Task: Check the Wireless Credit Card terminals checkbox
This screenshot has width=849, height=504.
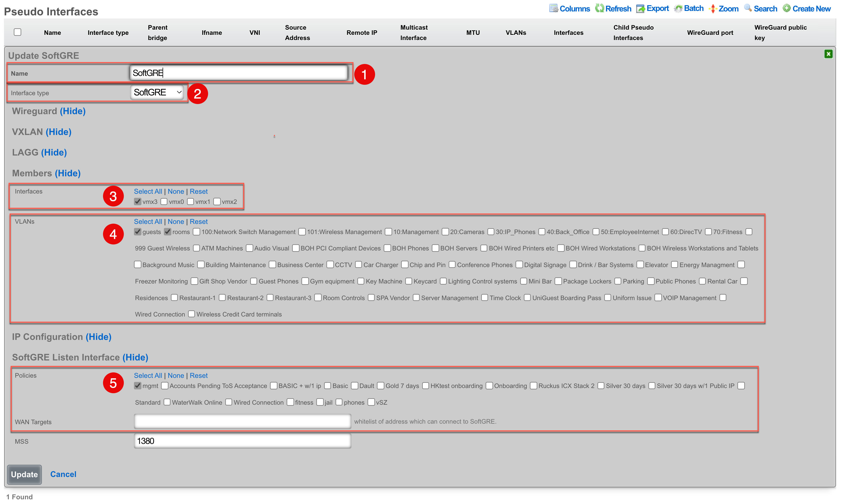Action: coord(191,314)
